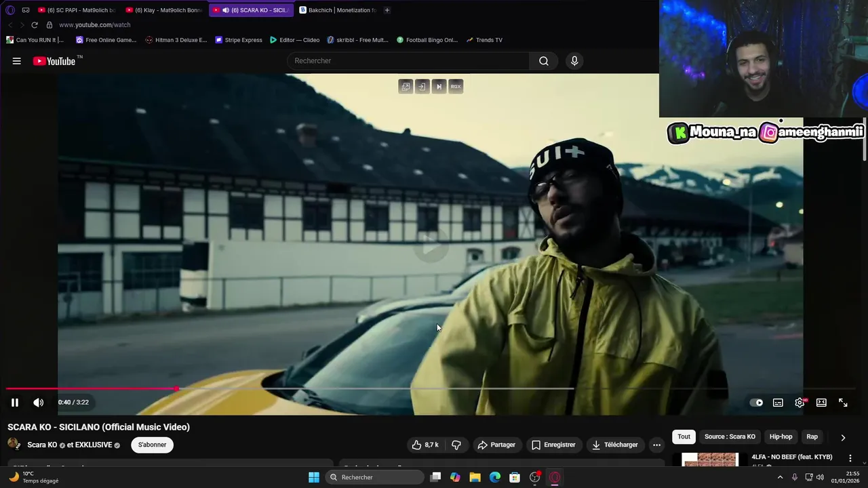The height and width of the screenshot is (488, 868).
Task: Dislike the video with thumbs-down
Action: 456,445
